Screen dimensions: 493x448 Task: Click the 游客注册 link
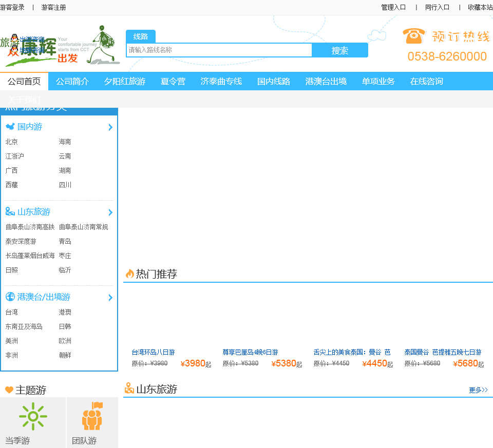(x=54, y=7)
